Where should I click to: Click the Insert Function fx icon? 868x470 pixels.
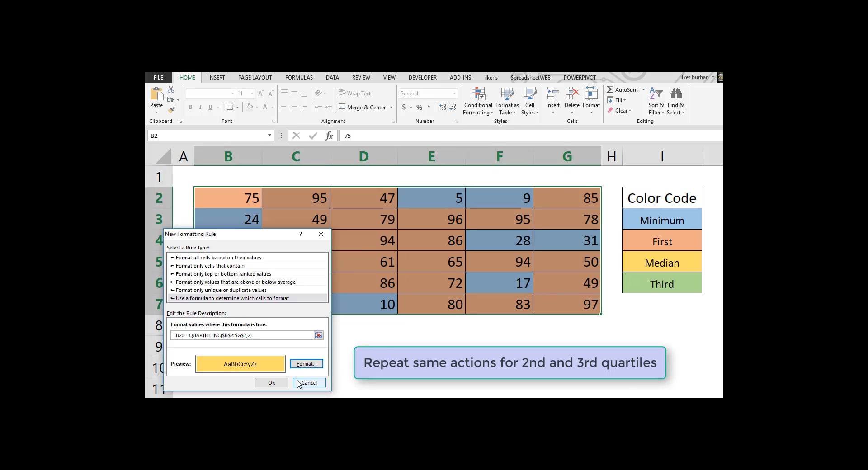[329, 136]
